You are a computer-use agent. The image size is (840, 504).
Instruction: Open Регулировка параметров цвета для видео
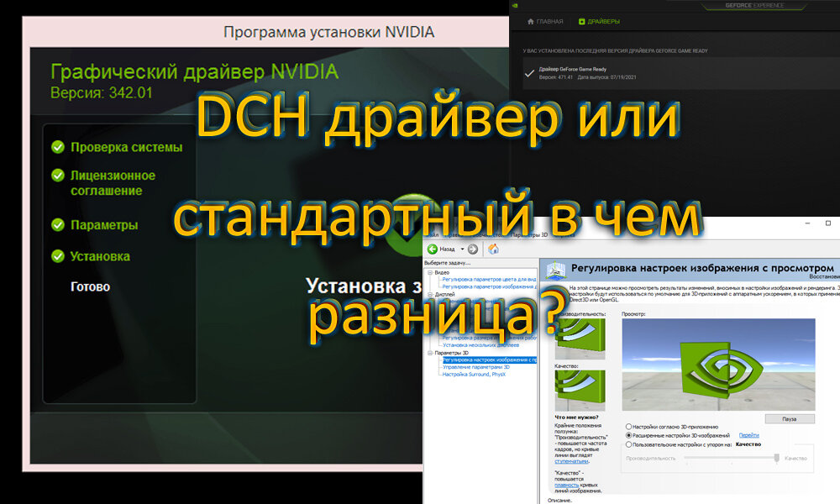coord(489,280)
